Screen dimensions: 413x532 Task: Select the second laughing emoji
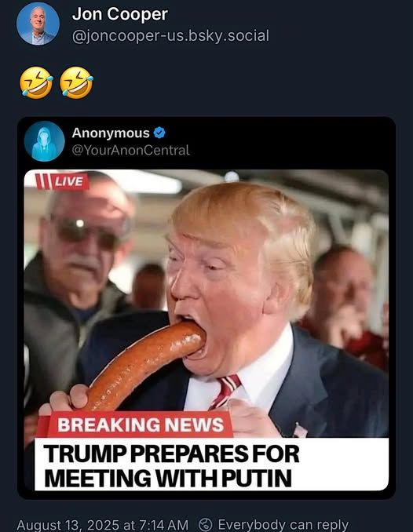tap(76, 83)
